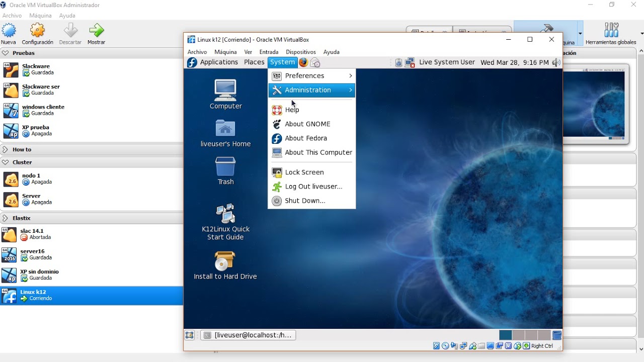644x362 pixels.
Task: Expand the Elastix group
Action: tap(5, 218)
